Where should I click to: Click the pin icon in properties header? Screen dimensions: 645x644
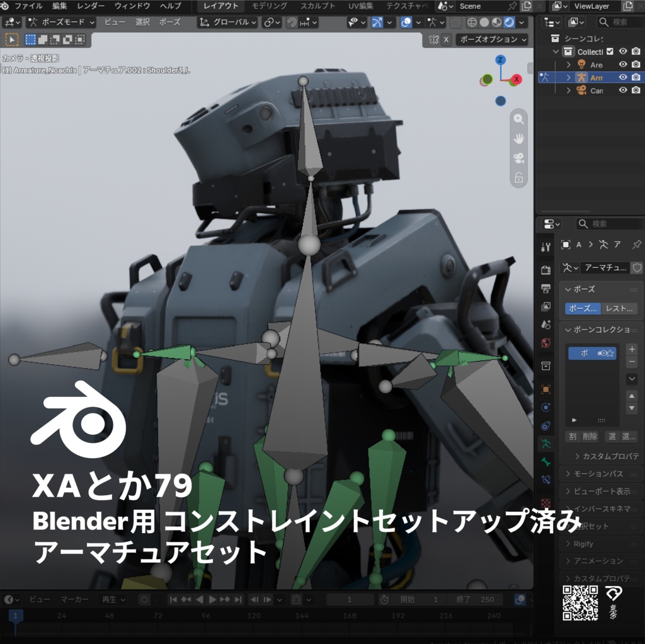pos(636,244)
